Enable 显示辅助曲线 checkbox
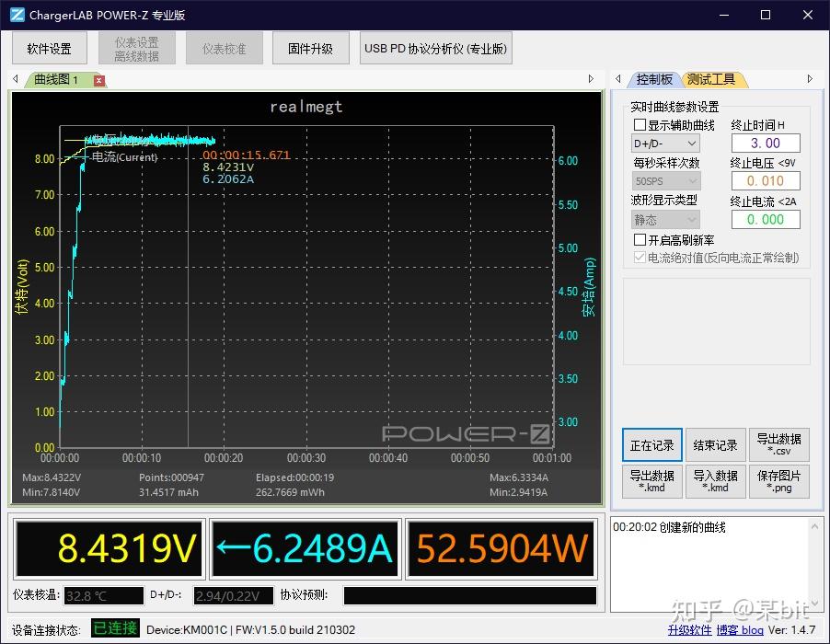830x644 pixels. (x=640, y=125)
